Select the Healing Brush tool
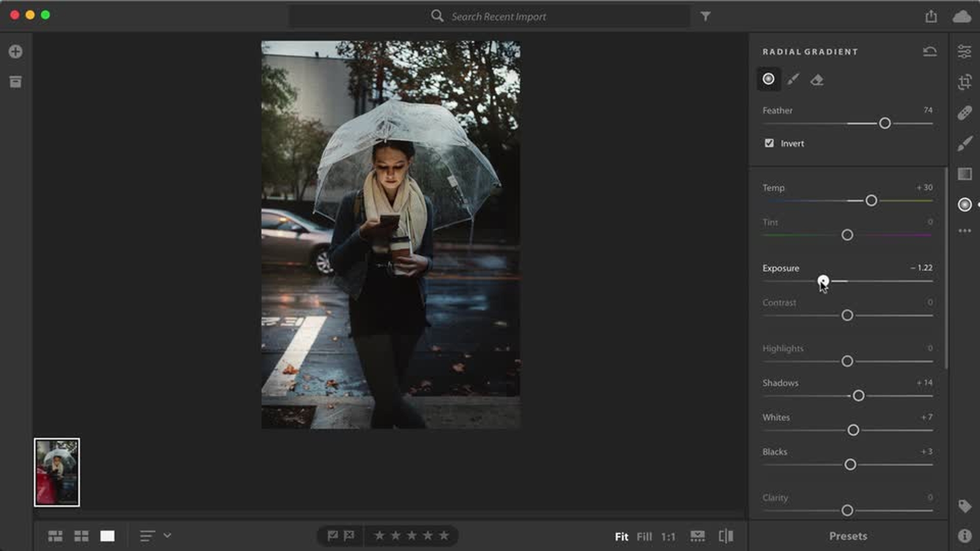The height and width of the screenshot is (551, 980). 964,113
